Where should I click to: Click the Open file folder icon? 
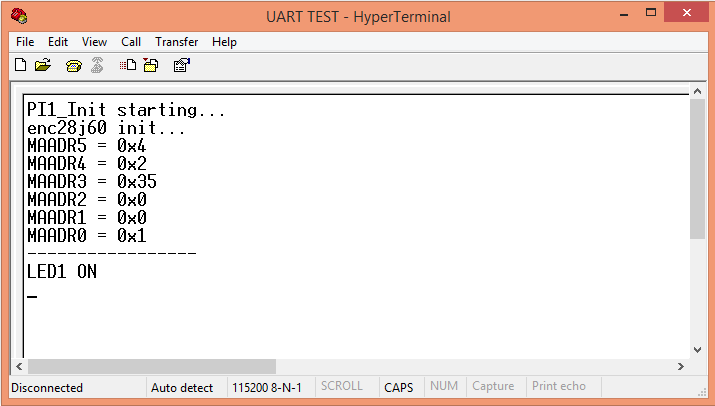pyautogui.click(x=42, y=65)
